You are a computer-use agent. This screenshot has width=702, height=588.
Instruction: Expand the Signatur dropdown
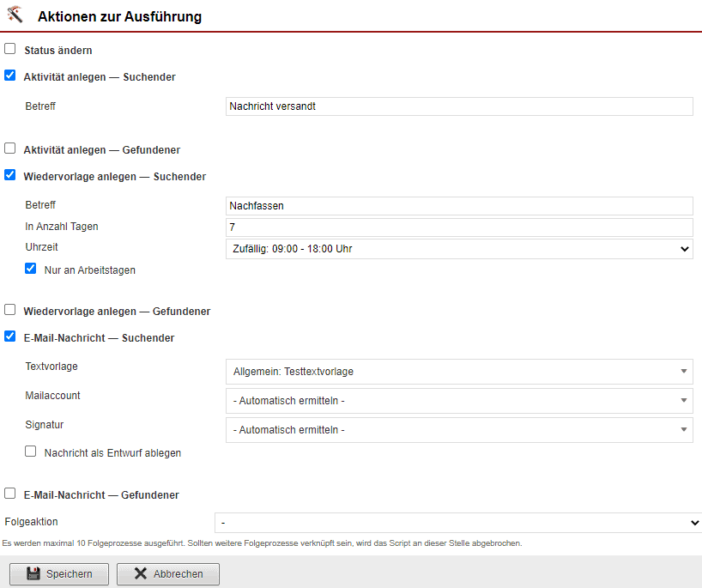pyautogui.click(x=458, y=430)
